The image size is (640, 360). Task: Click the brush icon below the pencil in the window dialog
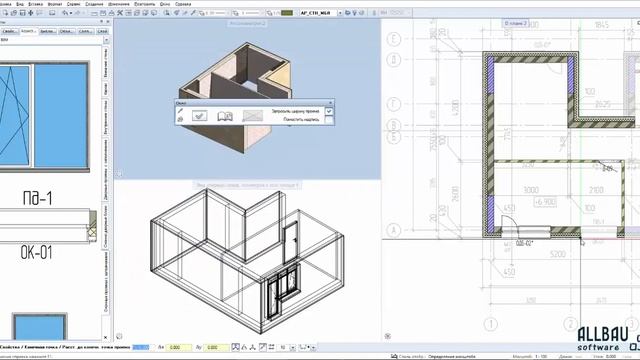coord(180,119)
